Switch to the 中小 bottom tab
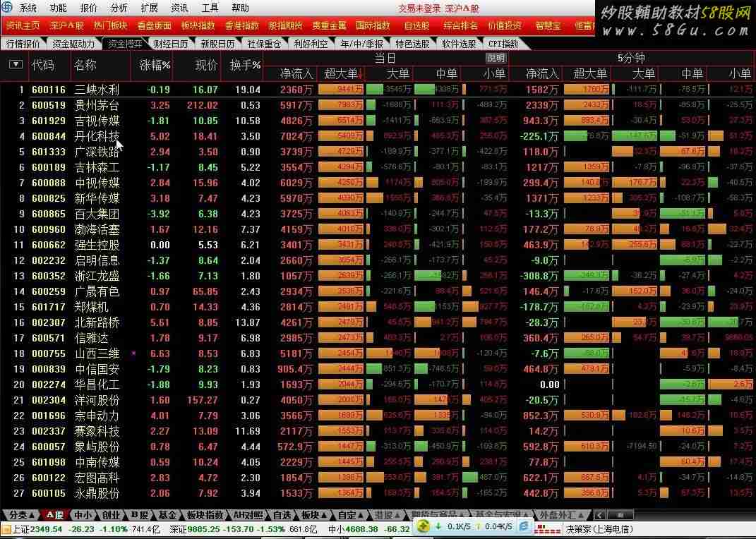Viewport: 756px width, 539px height. pyautogui.click(x=83, y=516)
